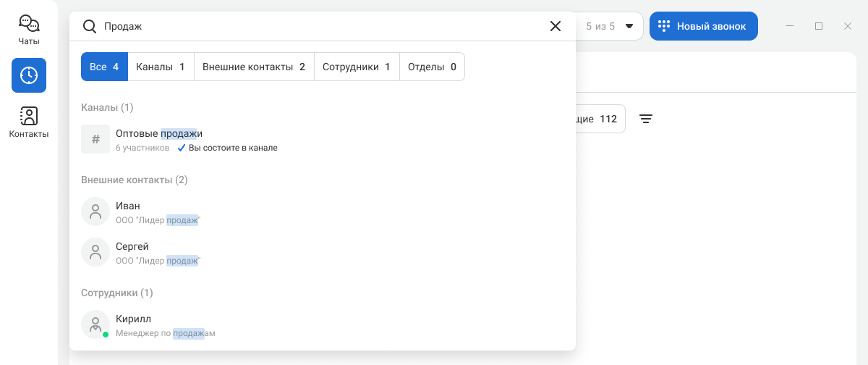Switch to Сотрудники results tab
This screenshot has width=868, height=365.
(x=357, y=67)
